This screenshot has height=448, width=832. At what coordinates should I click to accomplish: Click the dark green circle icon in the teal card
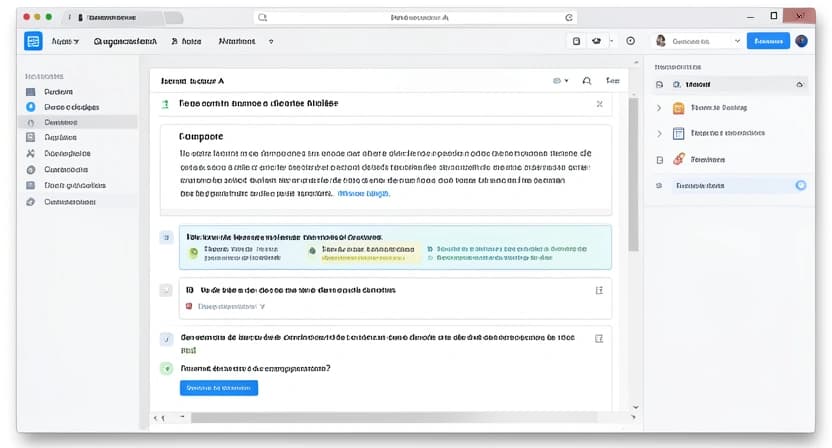[312, 251]
